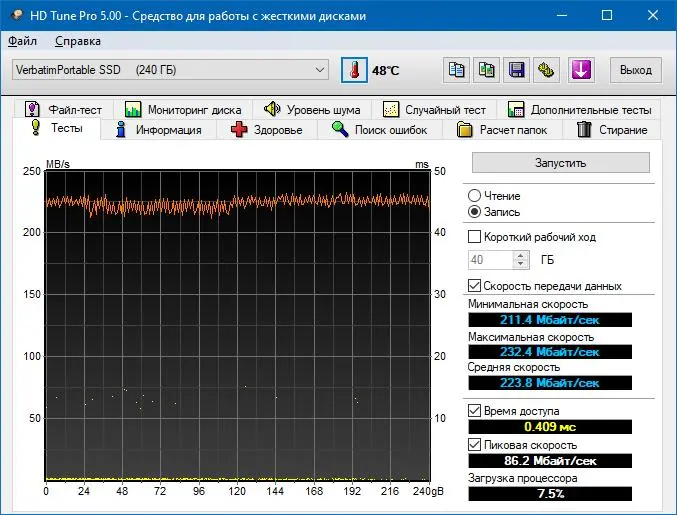
Task: Switch to Расчет папок tab
Action: pos(502,130)
